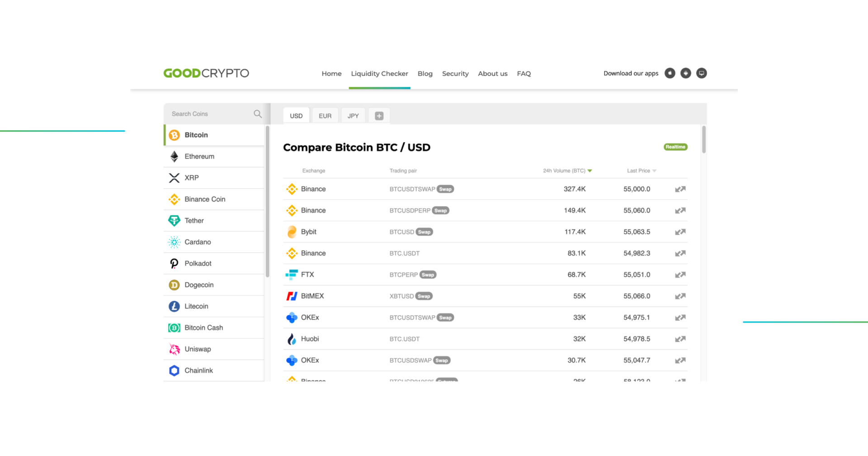The width and height of the screenshot is (868, 456).
Task: Go to the Security page
Action: pyautogui.click(x=455, y=73)
